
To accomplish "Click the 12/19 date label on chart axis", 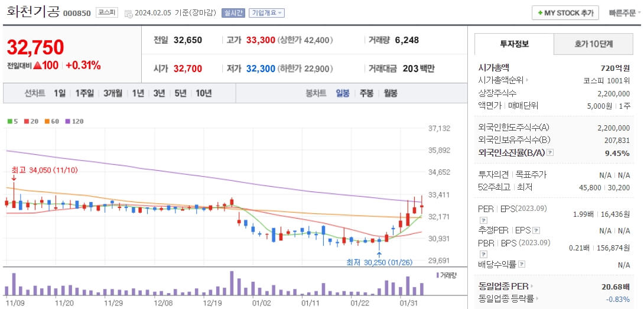I will [212, 303].
